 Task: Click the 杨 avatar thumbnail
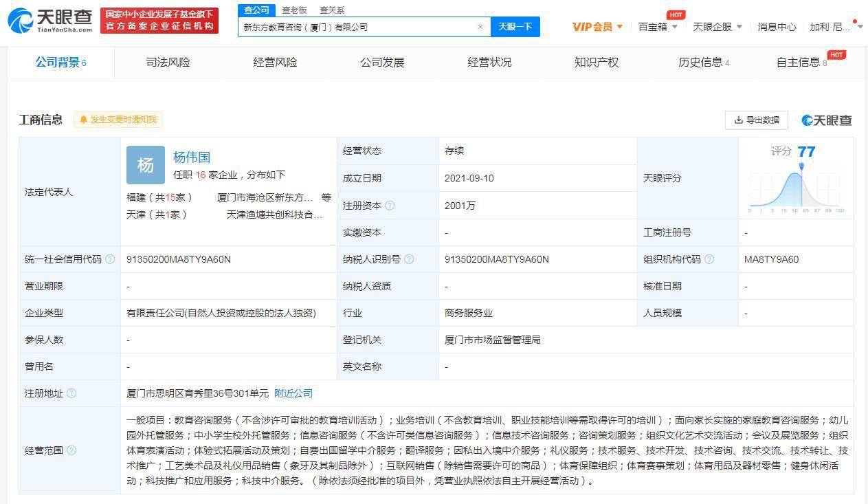pos(145,165)
